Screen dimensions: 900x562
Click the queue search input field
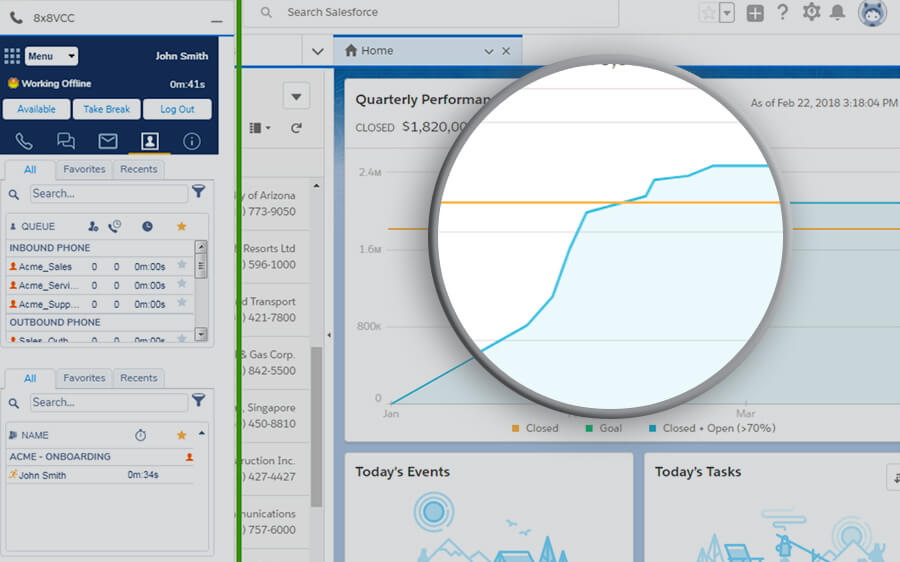108,193
